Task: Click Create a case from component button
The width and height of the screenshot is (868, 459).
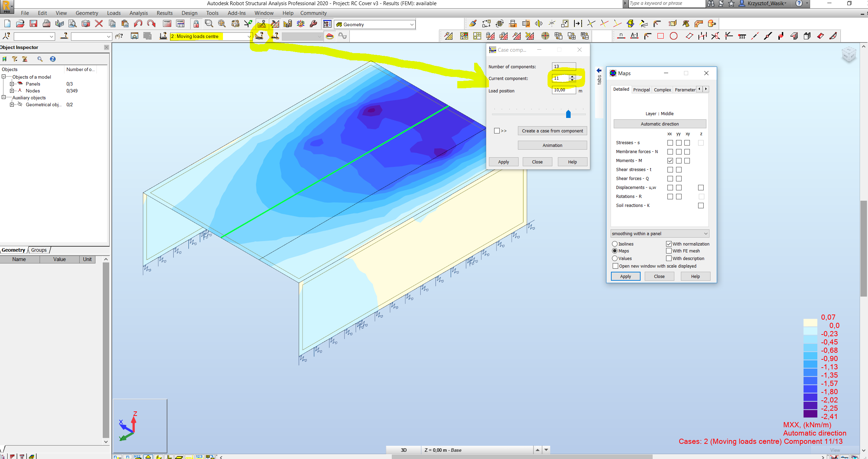Action: [552, 131]
